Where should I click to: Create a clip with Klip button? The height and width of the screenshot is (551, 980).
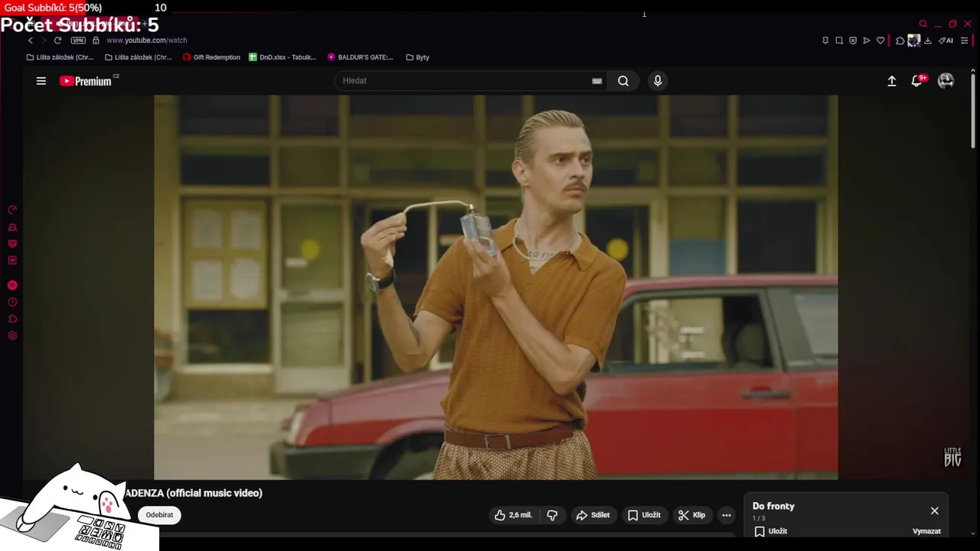click(692, 515)
